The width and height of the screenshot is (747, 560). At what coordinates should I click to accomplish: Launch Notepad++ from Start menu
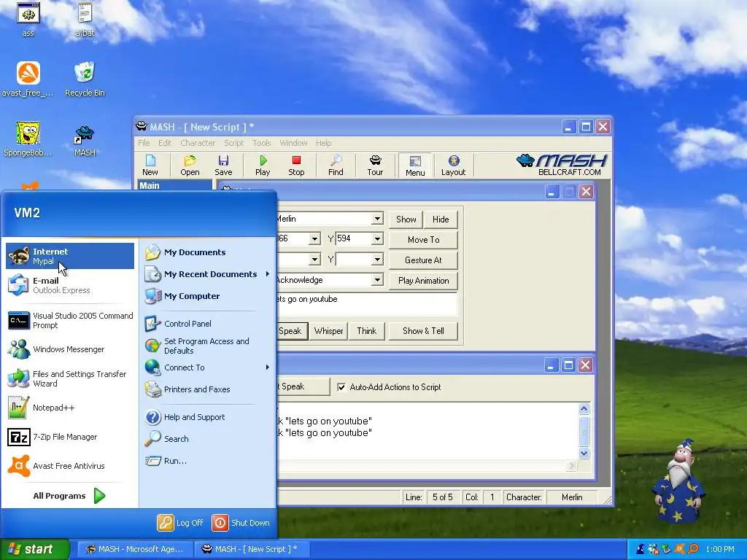[70, 408]
